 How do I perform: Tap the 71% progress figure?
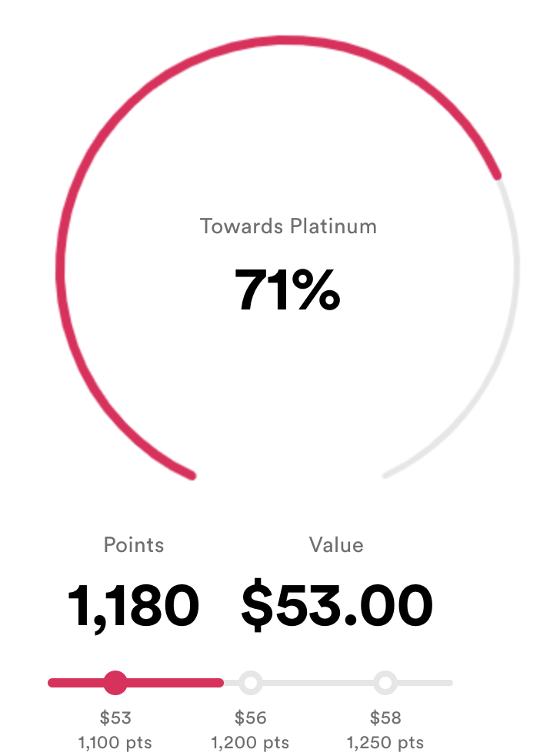tap(287, 289)
